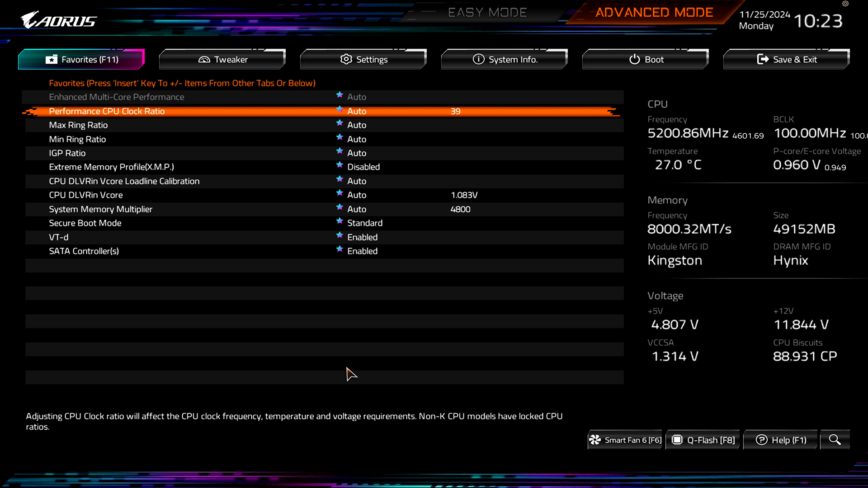The height and width of the screenshot is (488, 868).
Task: Click the star icon beside Secure Boot Mode
Action: coord(340,221)
